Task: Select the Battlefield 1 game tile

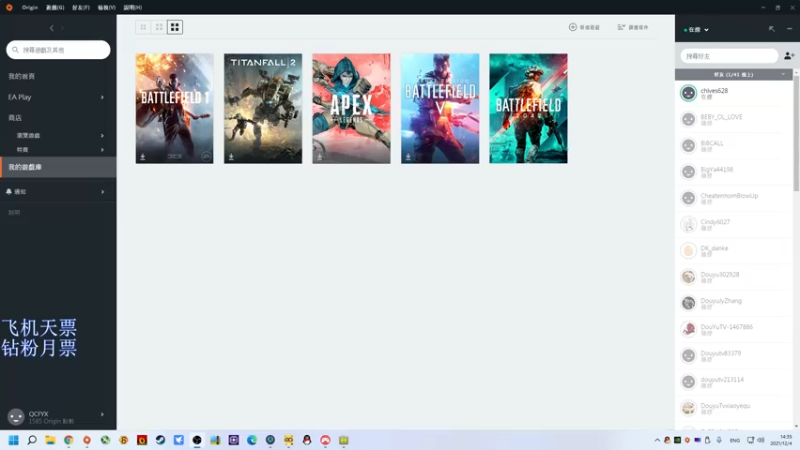Action: coord(174,109)
